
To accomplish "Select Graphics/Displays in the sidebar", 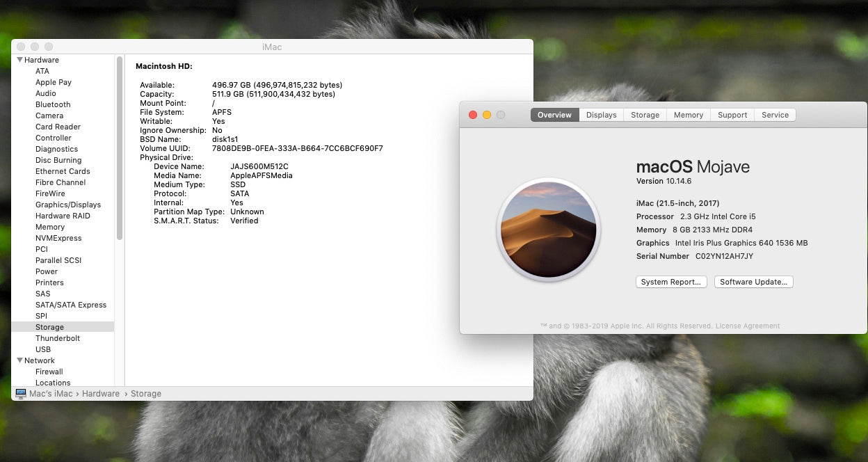I will click(x=68, y=205).
